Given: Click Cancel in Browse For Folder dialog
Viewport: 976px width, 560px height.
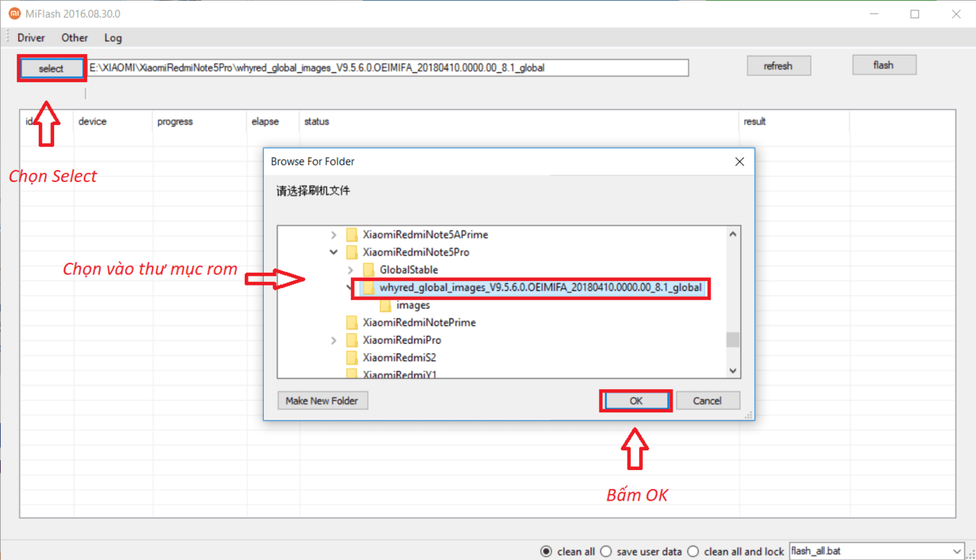Looking at the screenshot, I should point(707,401).
